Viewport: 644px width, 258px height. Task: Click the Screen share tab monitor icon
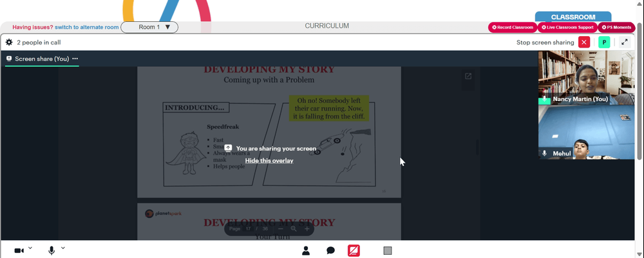9,59
